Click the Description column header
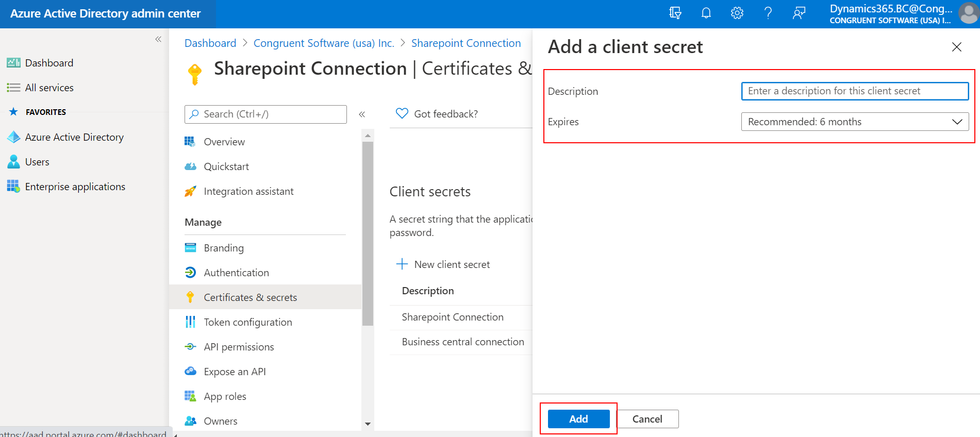 (428, 291)
